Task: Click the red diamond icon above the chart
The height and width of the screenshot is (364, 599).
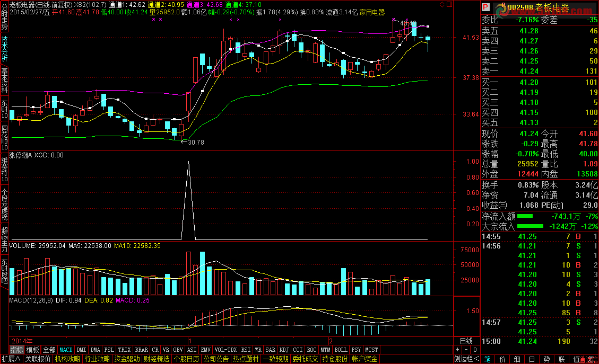Action: (x=442, y=5)
